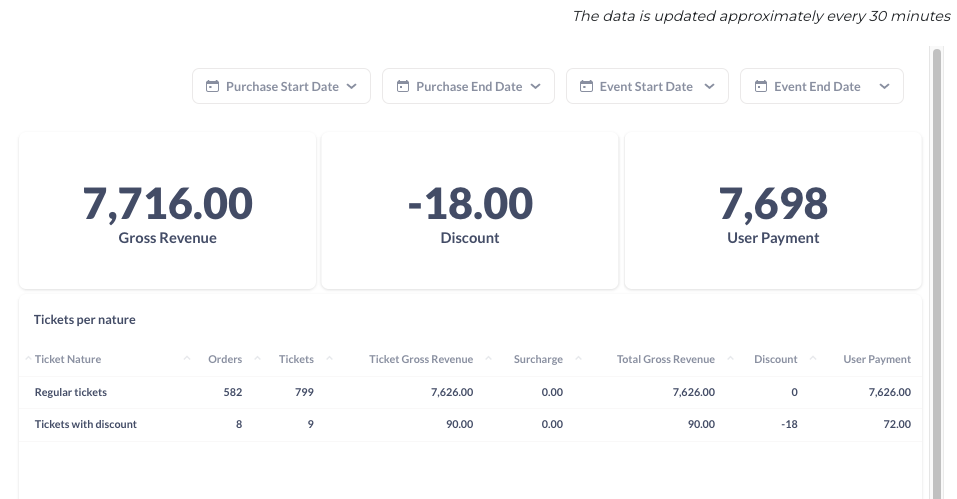Sort by the Tickets column header

(296, 359)
